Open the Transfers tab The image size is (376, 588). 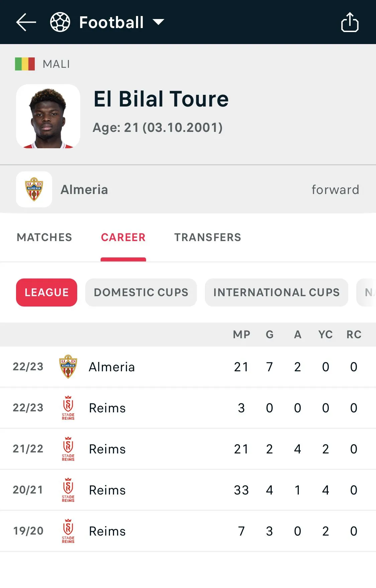(208, 237)
